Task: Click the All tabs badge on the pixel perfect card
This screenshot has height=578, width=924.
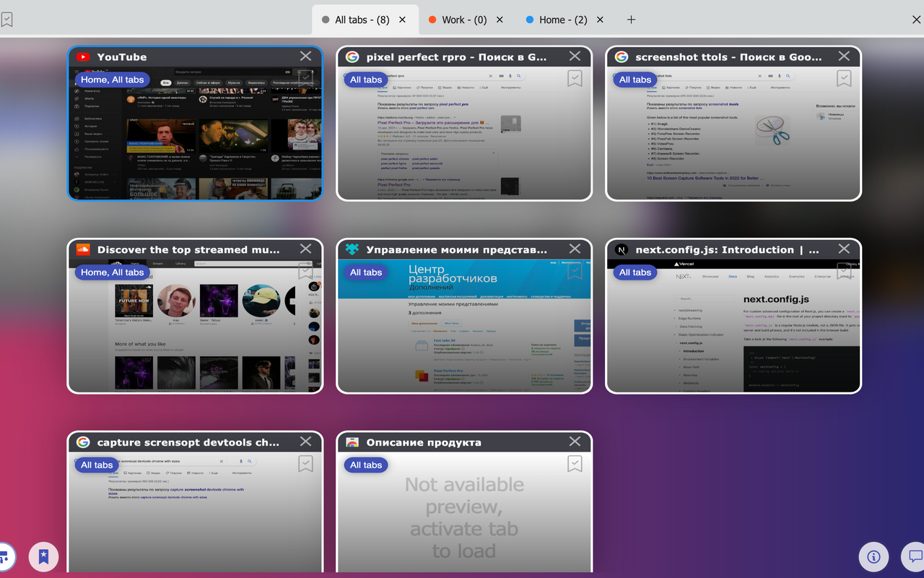Action: coord(365,79)
